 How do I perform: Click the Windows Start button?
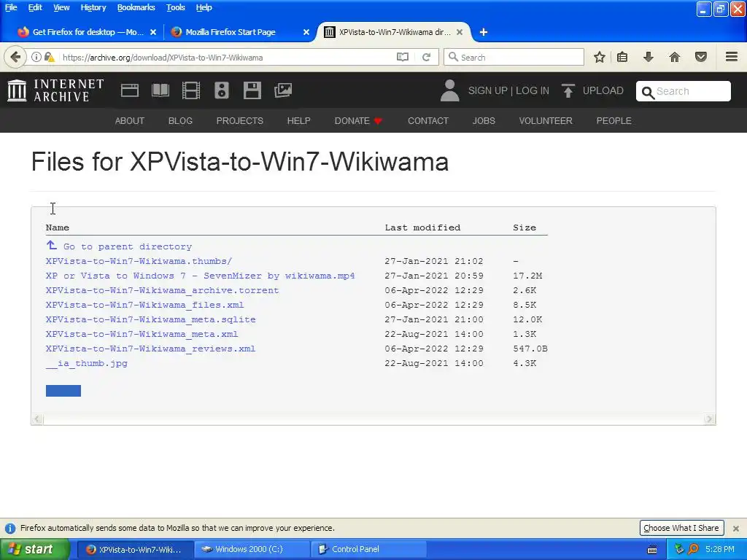[34, 549]
